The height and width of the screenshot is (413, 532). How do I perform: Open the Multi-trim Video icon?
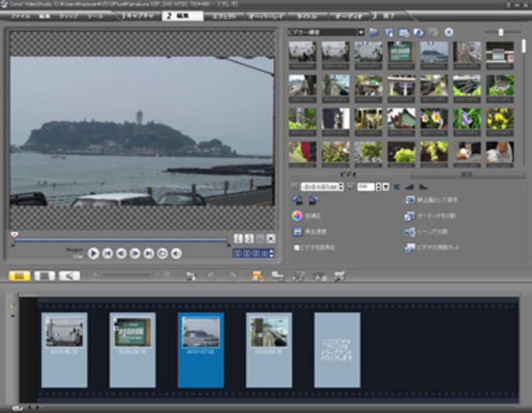[x=410, y=248]
